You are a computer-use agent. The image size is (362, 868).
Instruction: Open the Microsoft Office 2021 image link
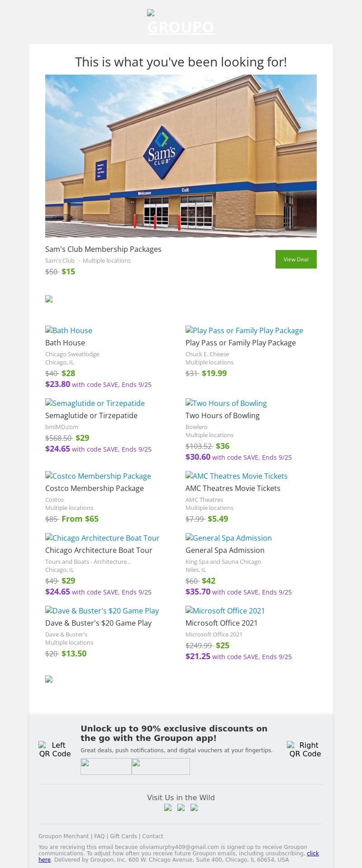point(225,611)
